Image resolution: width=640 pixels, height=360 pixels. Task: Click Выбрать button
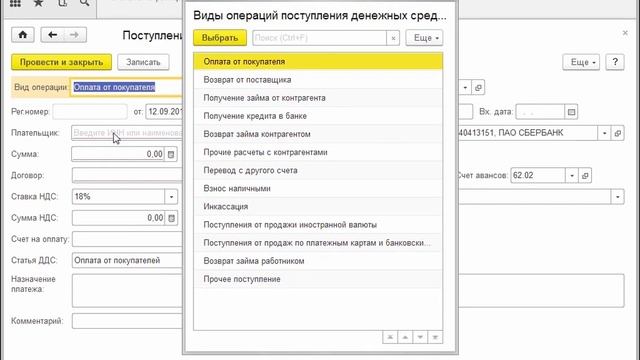point(220,38)
